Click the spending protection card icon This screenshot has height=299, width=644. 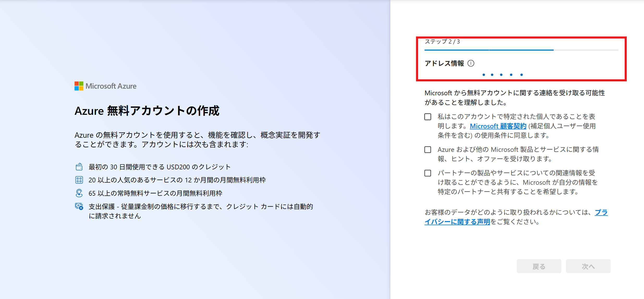pyautogui.click(x=79, y=206)
